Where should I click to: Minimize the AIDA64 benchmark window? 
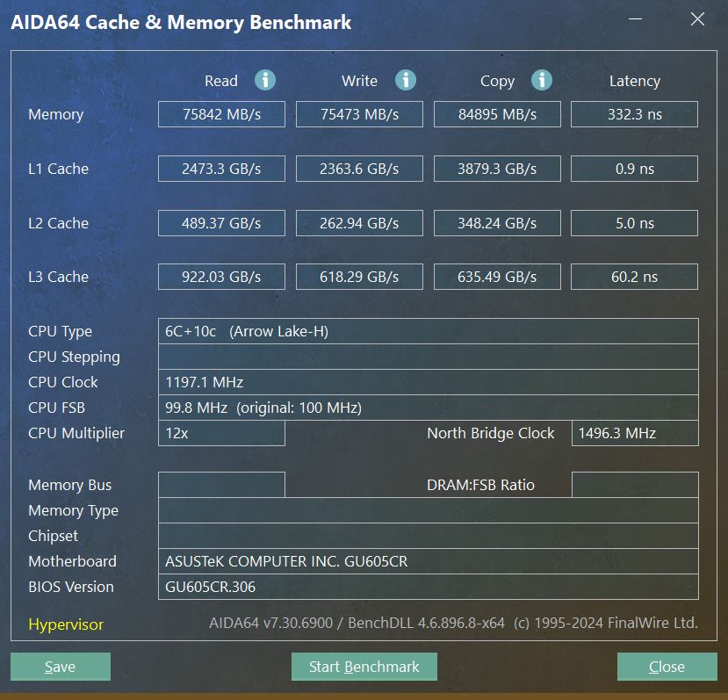coord(635,19)
